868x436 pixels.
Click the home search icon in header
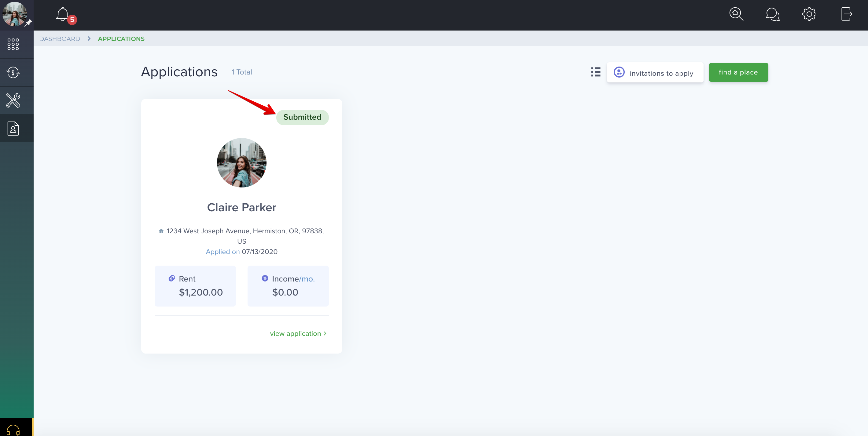coord(736,14)
